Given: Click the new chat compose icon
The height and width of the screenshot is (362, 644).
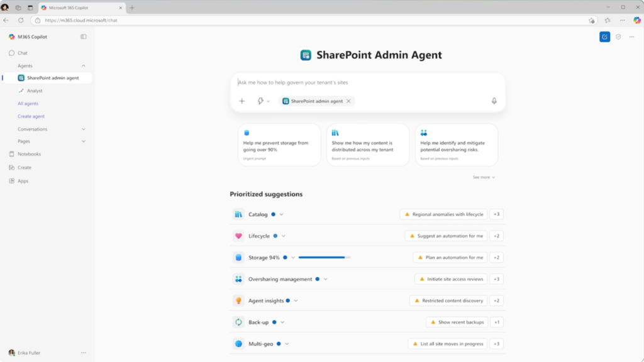Looking at the screenshot, I should pyautogui.click(x=604, y=37).
